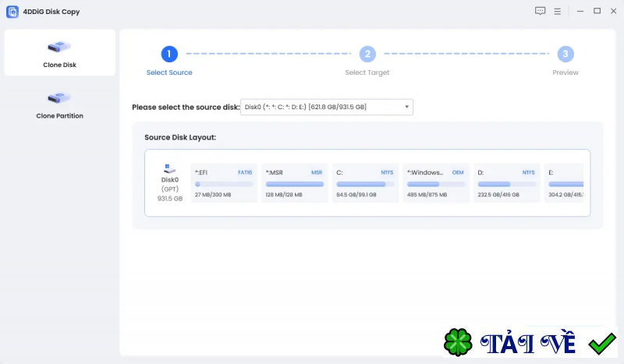Click the 27 MB/300 MB size text

click(x=213, y=195)
